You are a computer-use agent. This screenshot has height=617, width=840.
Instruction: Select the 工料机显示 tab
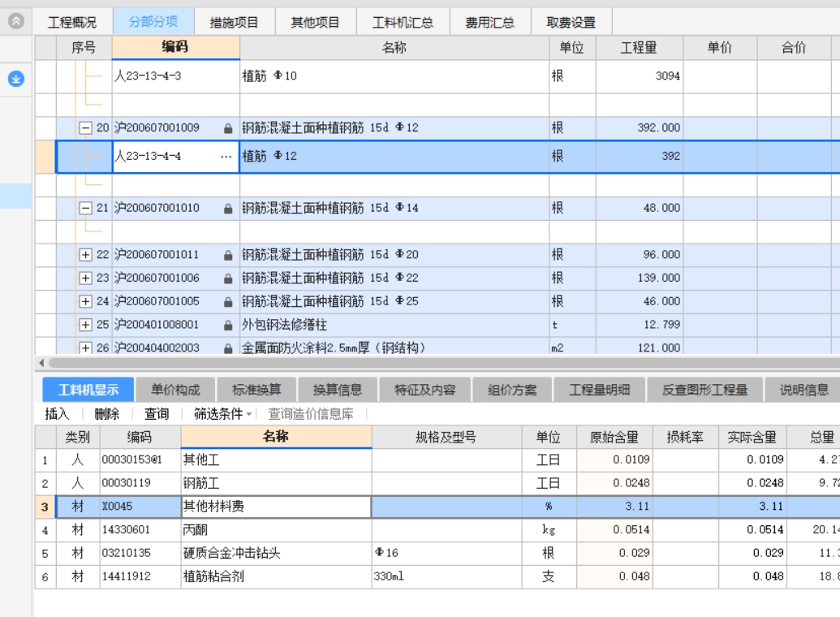(88, 390)
